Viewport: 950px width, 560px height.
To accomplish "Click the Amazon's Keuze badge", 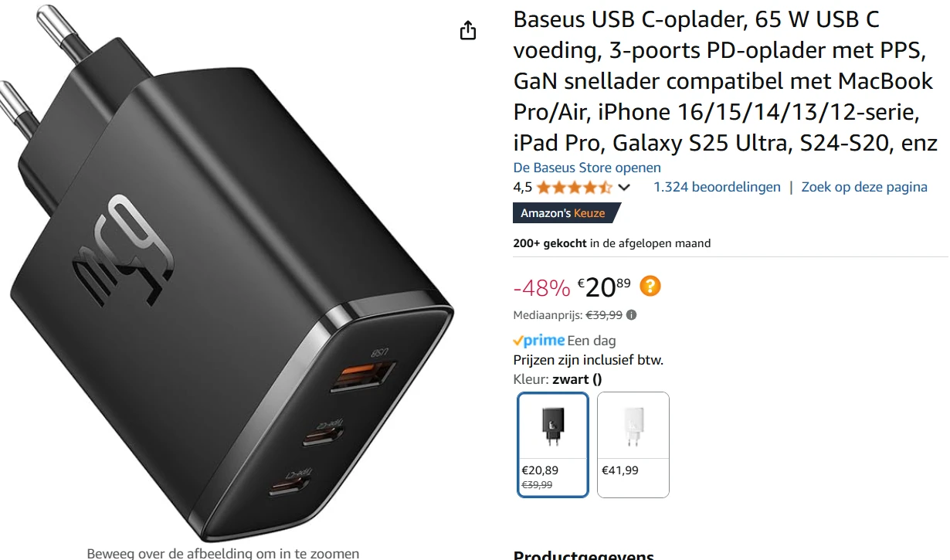I will click(567, 213).
